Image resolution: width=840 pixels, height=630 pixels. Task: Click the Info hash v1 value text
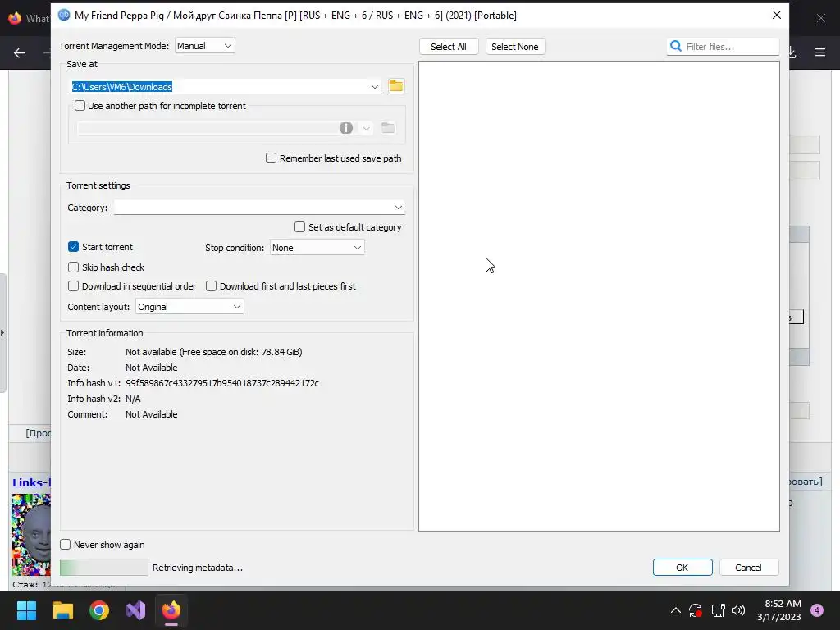click(221, 383)
